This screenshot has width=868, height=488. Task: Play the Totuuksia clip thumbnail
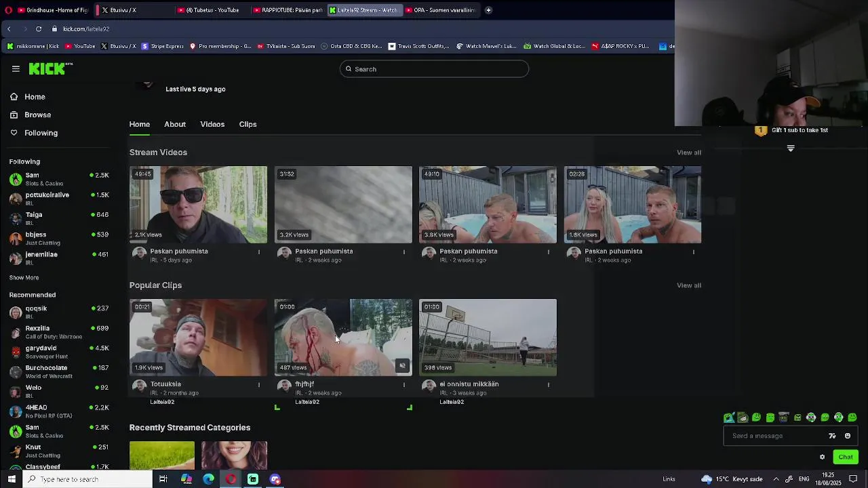[x=198, y=338]
